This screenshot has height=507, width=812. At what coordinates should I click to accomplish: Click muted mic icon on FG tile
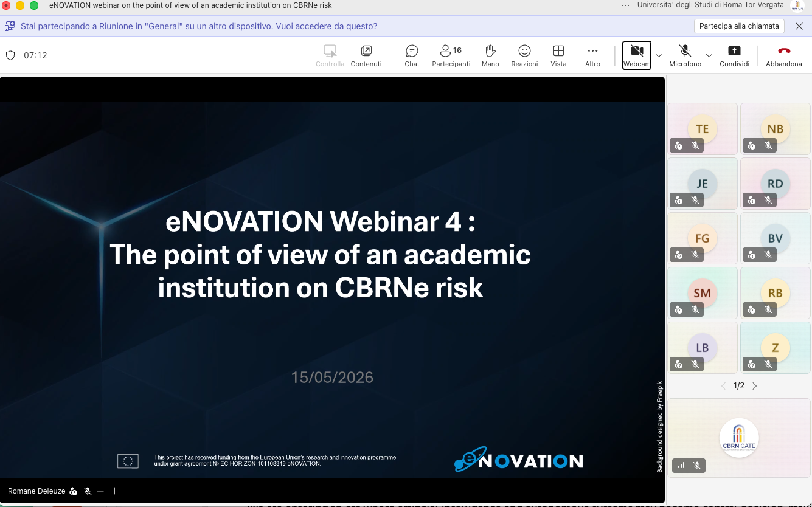point(695,255)
